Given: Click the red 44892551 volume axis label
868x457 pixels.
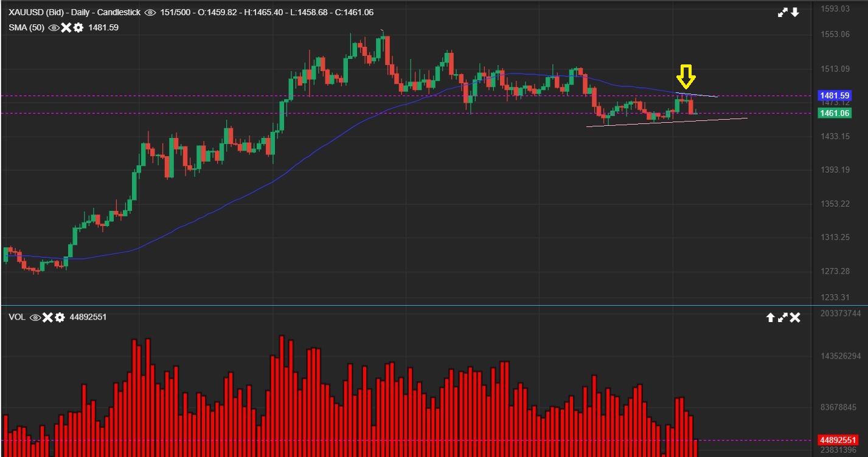Looking at the screenshot, I should pos(838,440).
